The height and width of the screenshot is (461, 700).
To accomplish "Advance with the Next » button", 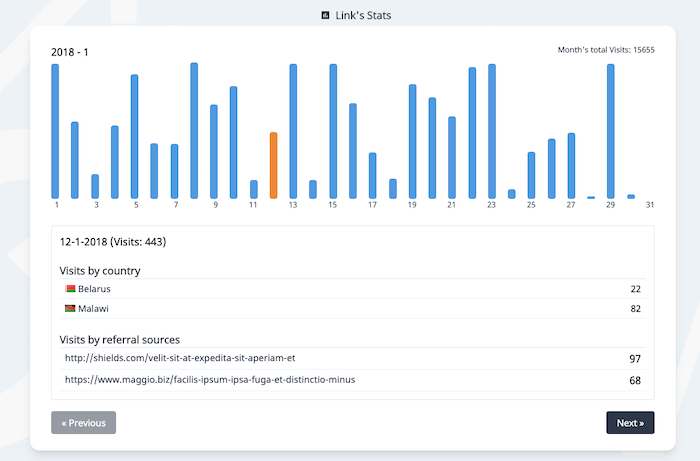I will pos(630,423).
